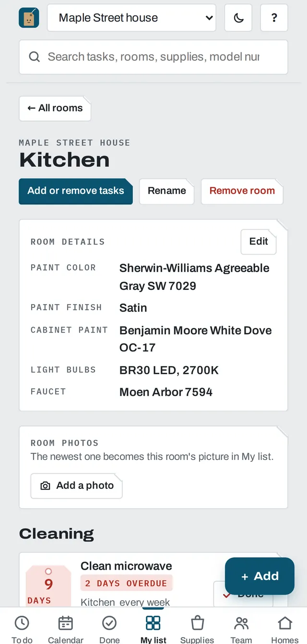This screenshot has width=307, height=644.
Task: Open the Supplies bag tab
Action: click(197, 629)
